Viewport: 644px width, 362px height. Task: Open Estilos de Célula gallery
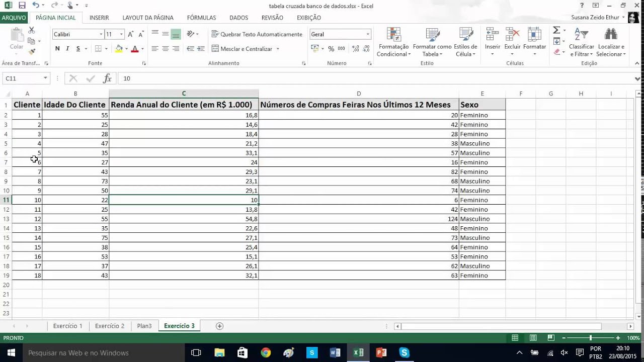pyautogui.click(x=465, y=42)
